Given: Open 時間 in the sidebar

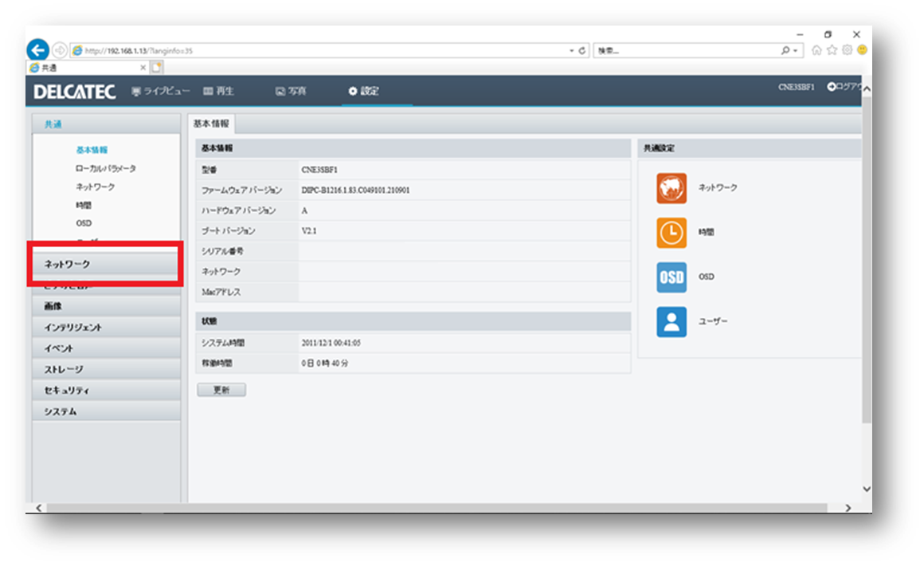Looking at the screenshot, I should (x=84, y=205).
